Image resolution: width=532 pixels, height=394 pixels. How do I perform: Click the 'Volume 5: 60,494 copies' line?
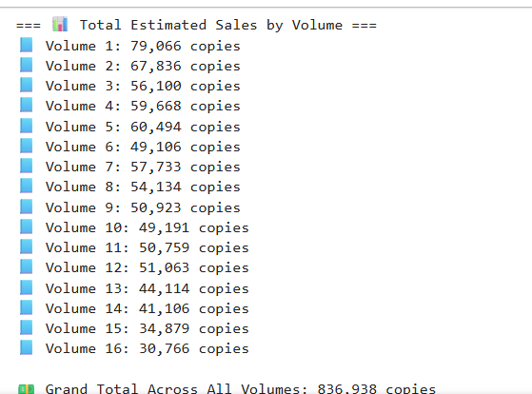pos(143,127)
